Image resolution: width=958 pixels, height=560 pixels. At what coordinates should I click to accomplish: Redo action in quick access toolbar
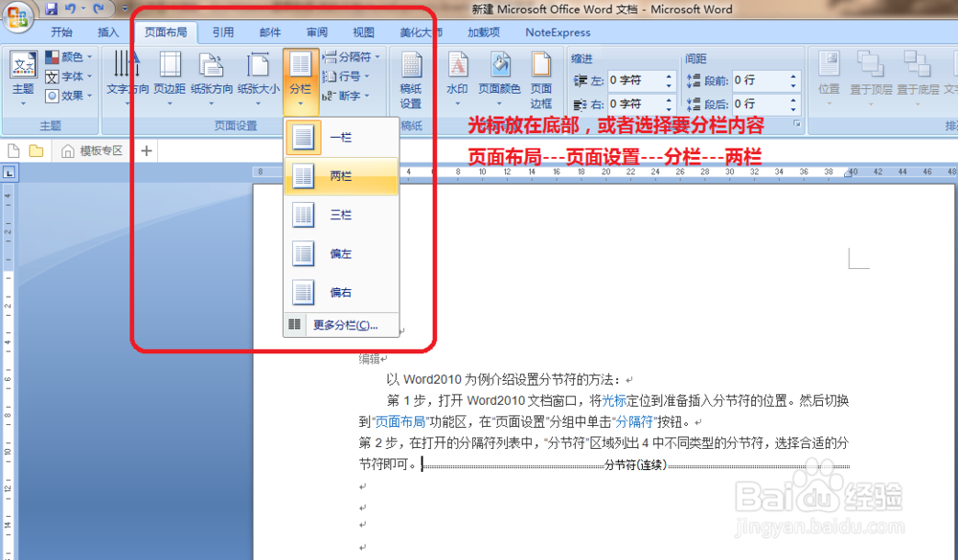click(99, 10)
